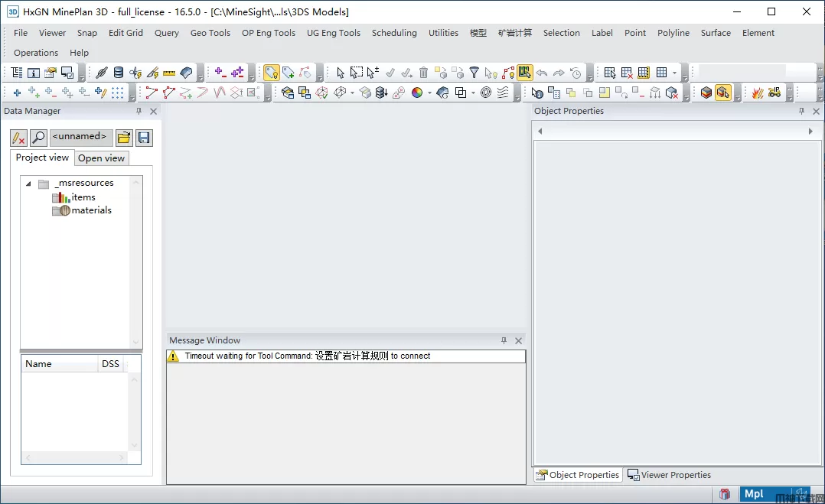Image resolution: width=825 pixels, height=504 pixels.
Task: Open the grid table dropdown arrow
Action: (x=674, y=73)
